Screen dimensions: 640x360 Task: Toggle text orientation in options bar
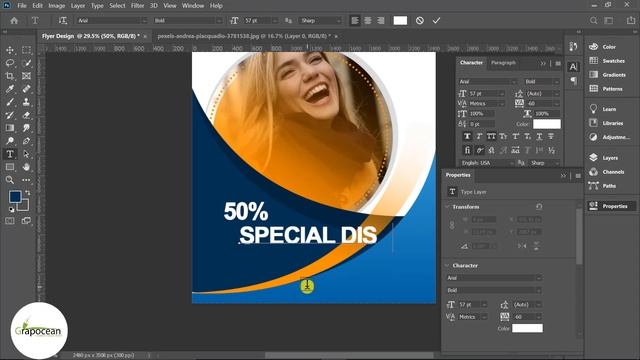click(x=62, y=20)
